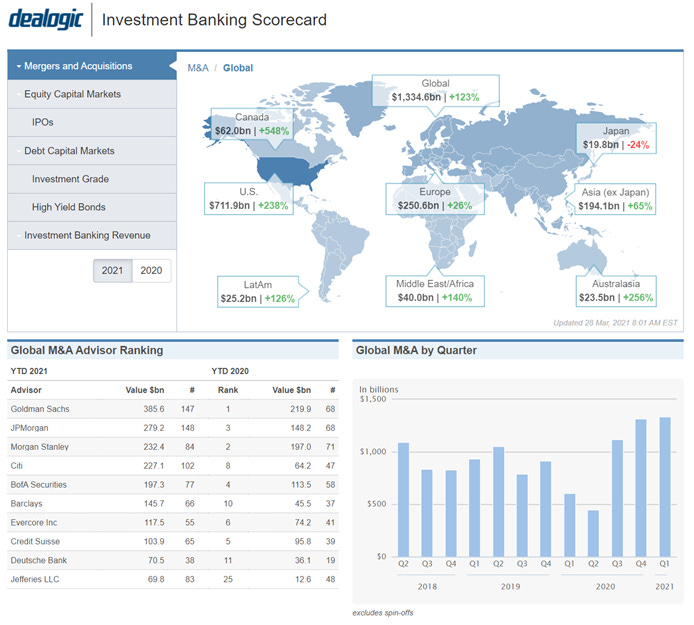Click the Dealogic logo
The width and height of the screenshot is (694, 625).
(46, 19)
